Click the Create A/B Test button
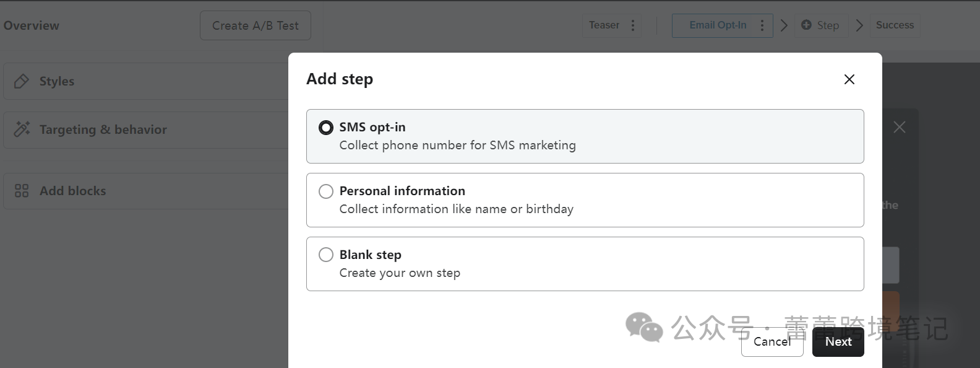The image size is (980, 368). (255, 25)
